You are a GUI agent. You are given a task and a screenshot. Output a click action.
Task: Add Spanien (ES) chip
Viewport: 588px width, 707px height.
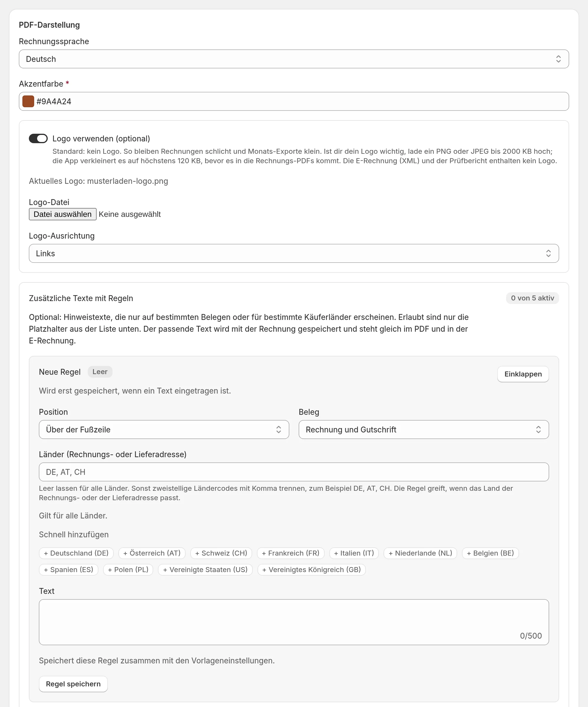69,570
